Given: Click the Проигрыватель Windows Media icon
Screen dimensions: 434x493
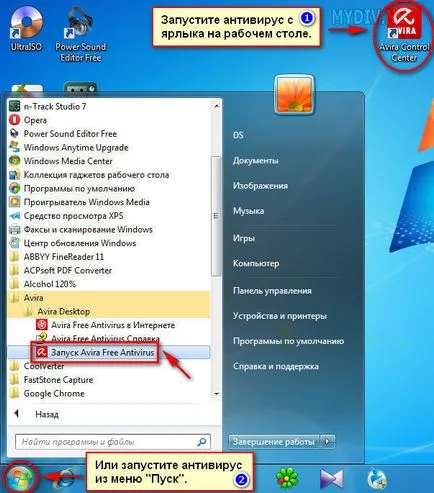Looking at the screenshot, I should [14, 202].
